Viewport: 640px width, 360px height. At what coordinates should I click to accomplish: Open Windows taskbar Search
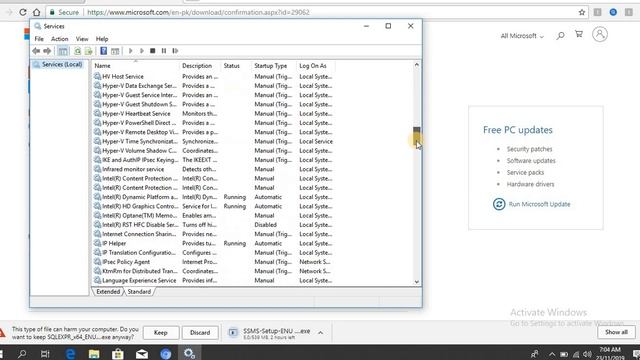coord(22,353)
